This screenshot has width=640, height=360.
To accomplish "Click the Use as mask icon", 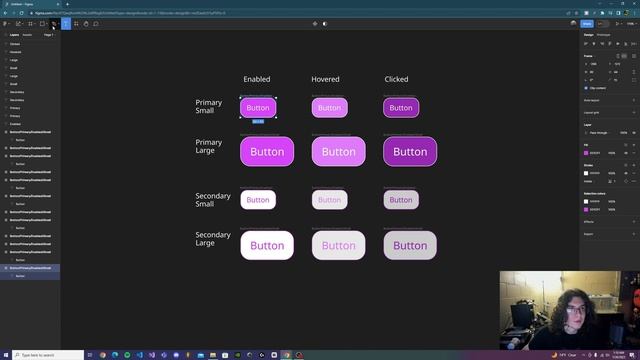I will click(325, 24).
